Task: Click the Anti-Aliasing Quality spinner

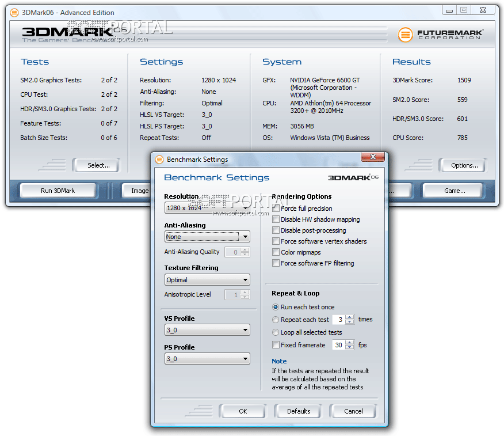Action: (237, 252)
